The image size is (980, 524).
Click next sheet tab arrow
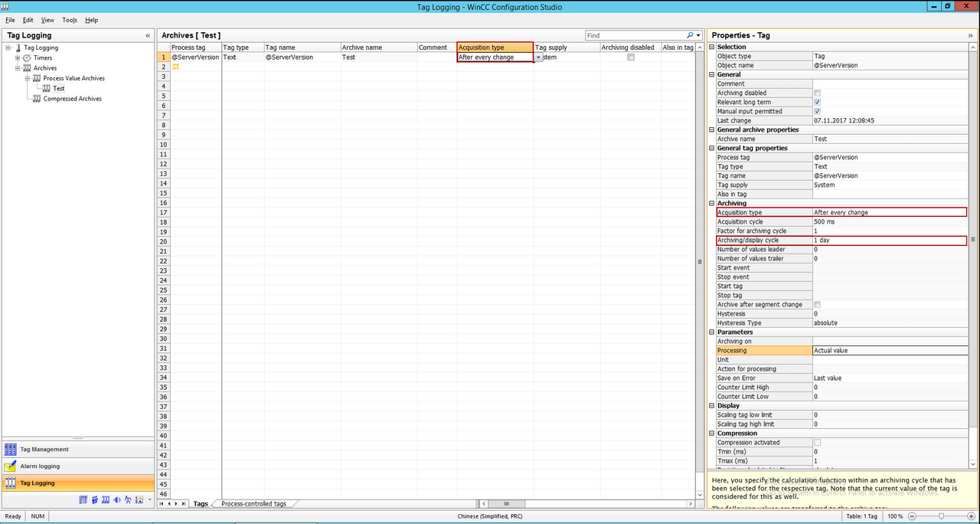(x=176, y=503)
